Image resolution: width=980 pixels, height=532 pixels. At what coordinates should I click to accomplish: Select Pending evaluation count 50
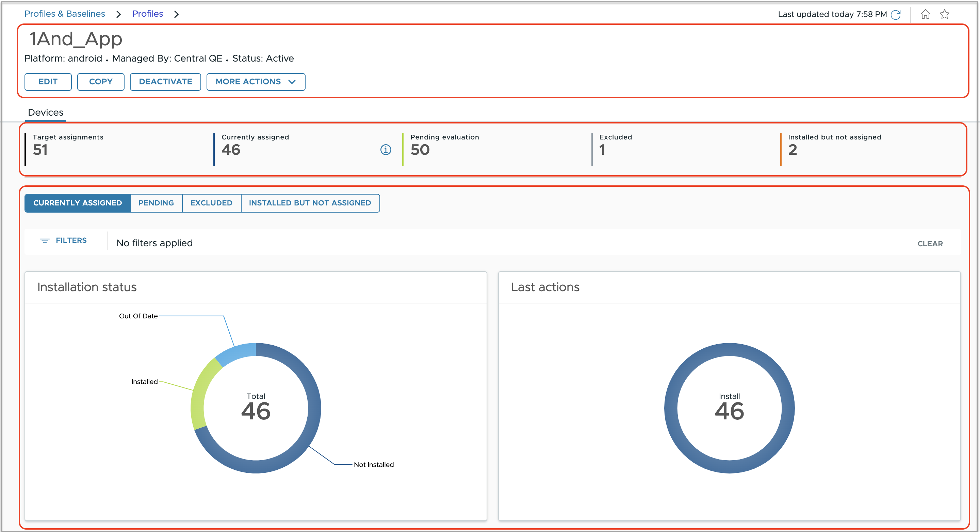coord(420,150)
